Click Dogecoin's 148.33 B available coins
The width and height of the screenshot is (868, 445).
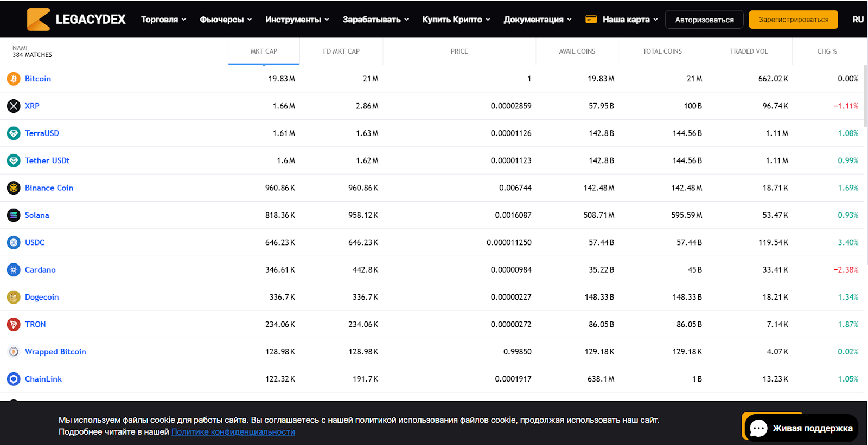tap(599, 297)
